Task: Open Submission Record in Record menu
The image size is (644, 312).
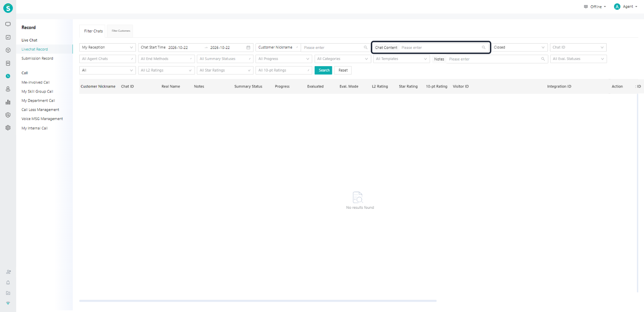Action: pyautogui.click(x=37, y=58)
